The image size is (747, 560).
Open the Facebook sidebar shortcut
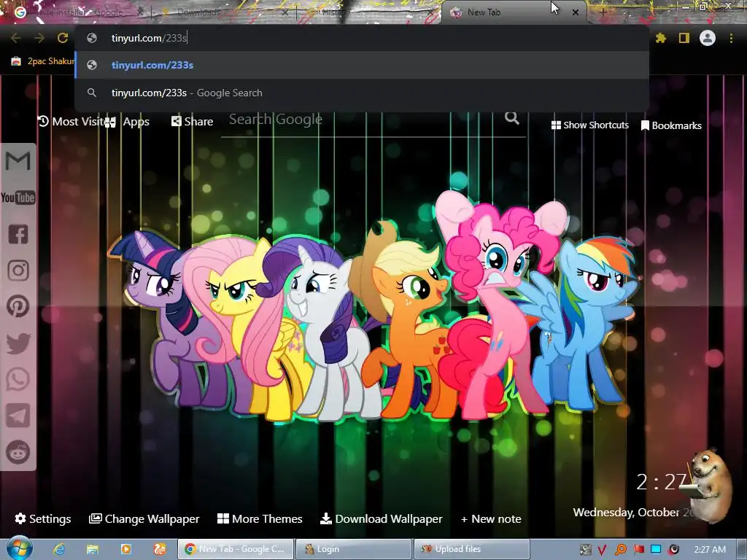click(18, 234)
